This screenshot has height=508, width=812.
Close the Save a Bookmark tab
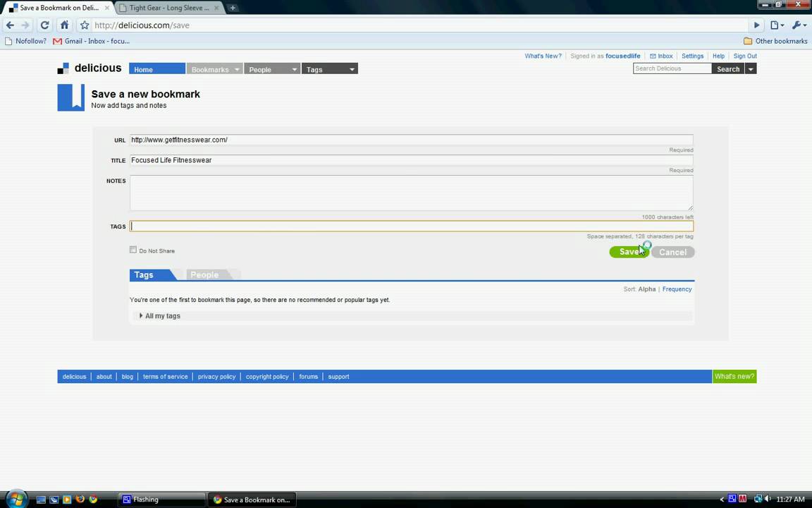pyautogui.click(x=107, y=8)
